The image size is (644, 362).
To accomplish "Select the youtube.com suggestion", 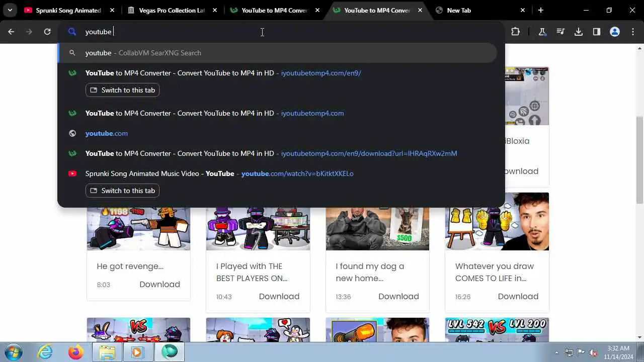I will (x=278, y=133).
